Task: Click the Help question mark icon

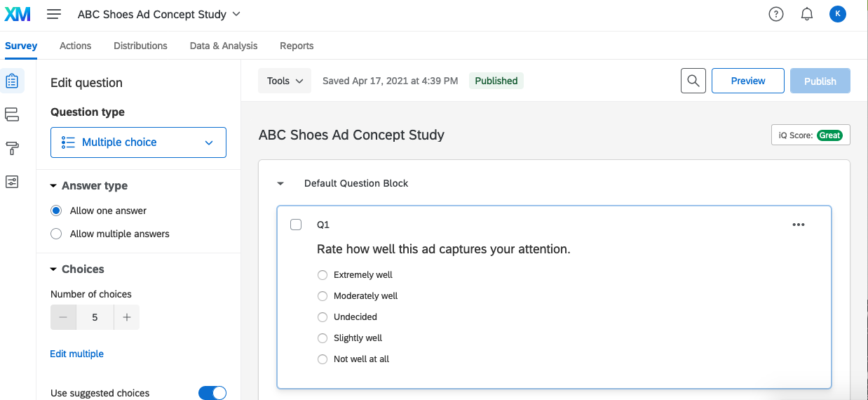Action: pos(775,14)
